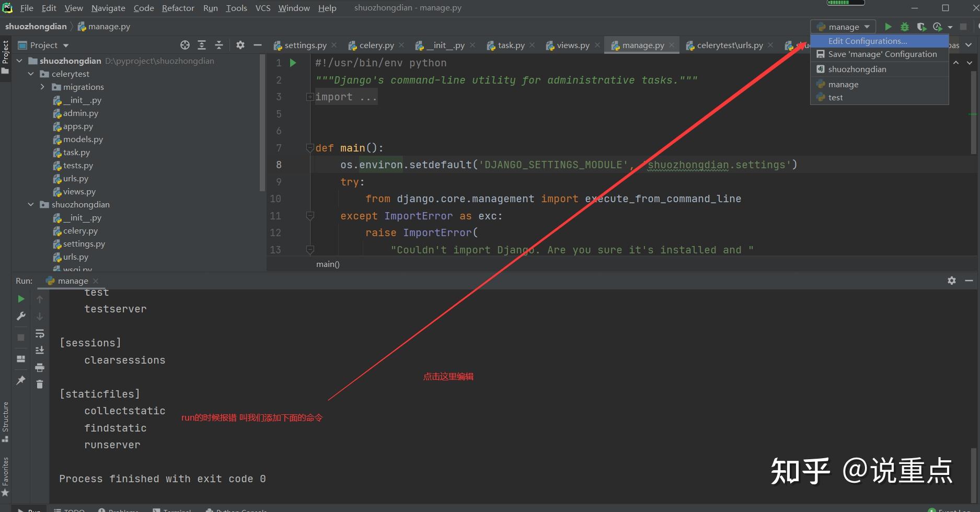The image size is (980, 512).
Task: Collapse the inner shuozhongdian package folder
Action: (x=31, y=204)
